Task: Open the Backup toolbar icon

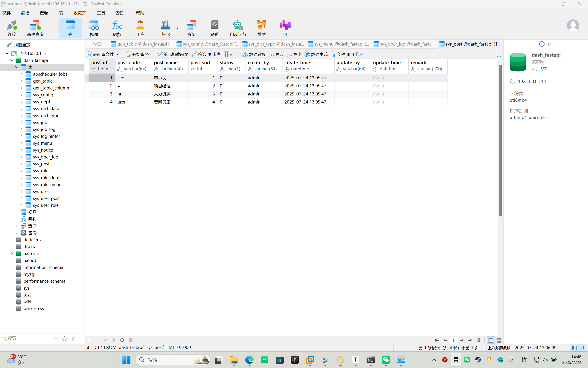Action: [x=215, y=28]
